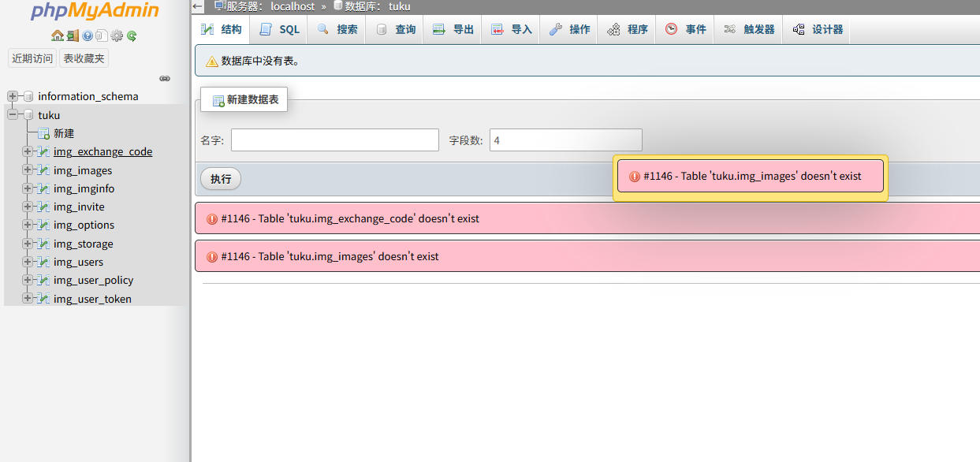
Task: Focus the 字段数 column count field
Action: pos(566,140)
